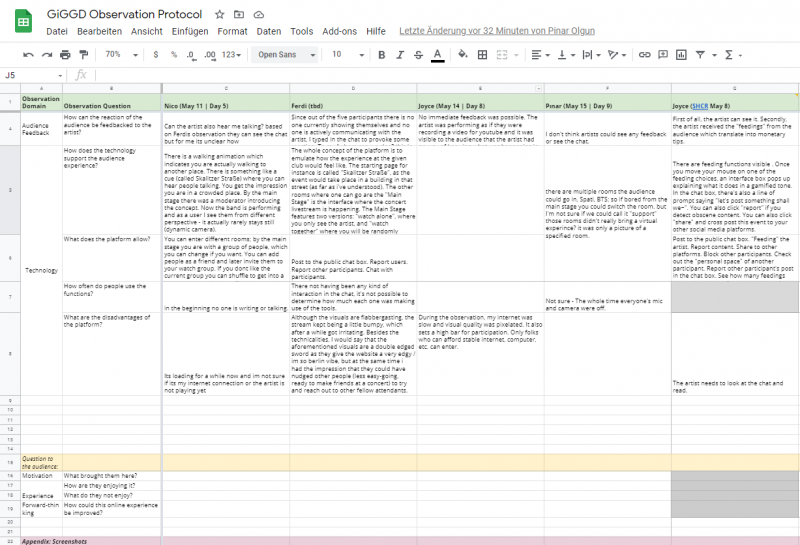Click the print icon
The height and width of the screenshot is (545, 800).
click(65, 54)
